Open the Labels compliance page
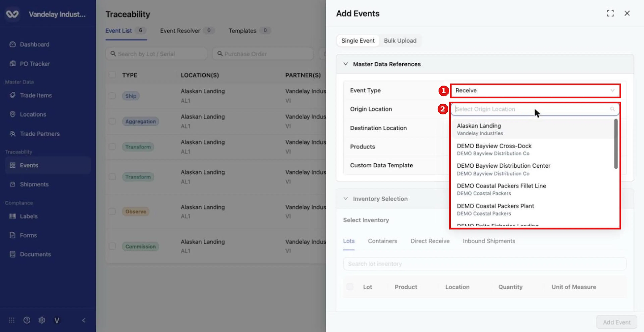Screen dimensions: 644x332 pyautogui.click(x=23, y=216)
